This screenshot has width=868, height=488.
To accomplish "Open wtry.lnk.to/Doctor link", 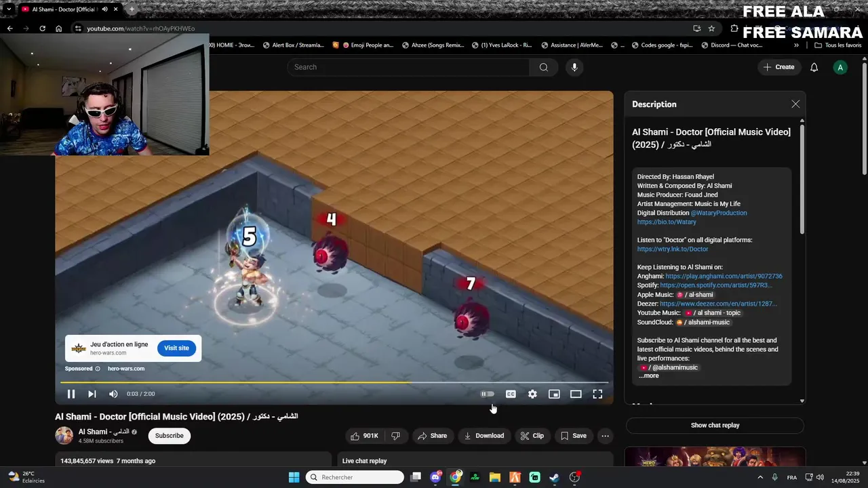I will pyautogui.click(x=673, y=249).
